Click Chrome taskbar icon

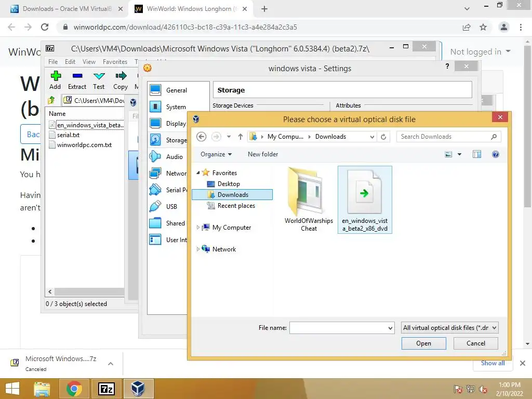pyautogui.click(x=74, y=389)
